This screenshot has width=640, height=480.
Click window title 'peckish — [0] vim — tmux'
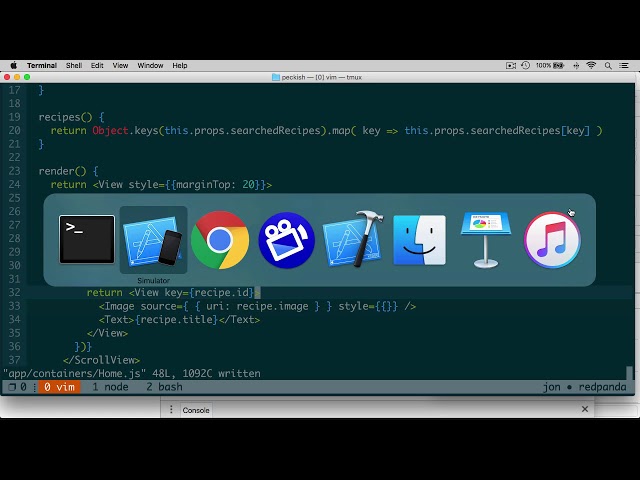[322, 77]
